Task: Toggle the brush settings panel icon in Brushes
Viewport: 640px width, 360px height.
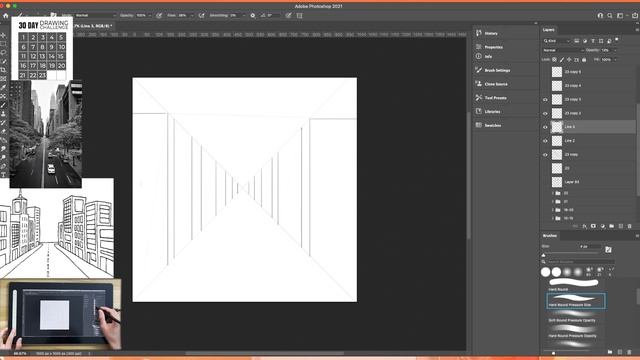Action: point(608,249)
